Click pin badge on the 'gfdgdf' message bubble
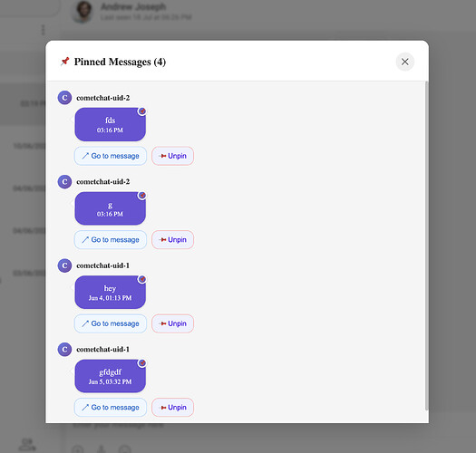The height and width of the screenshot is (453, 476). (x=142, y=363)
